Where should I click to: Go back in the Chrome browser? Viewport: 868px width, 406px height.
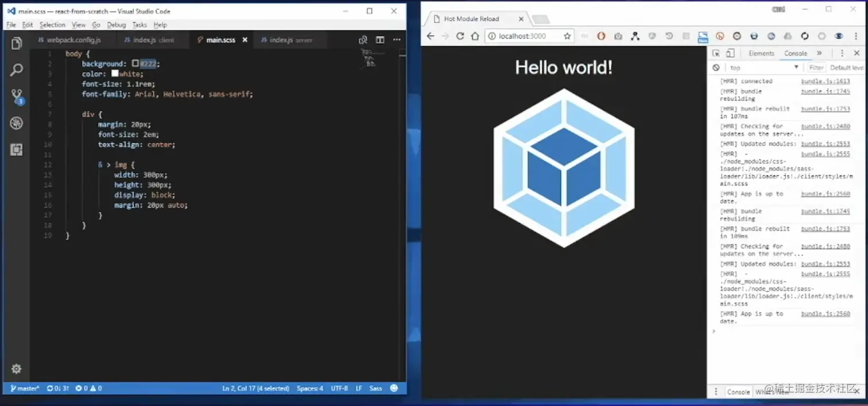pyautogui.click(x=431, y=36)
